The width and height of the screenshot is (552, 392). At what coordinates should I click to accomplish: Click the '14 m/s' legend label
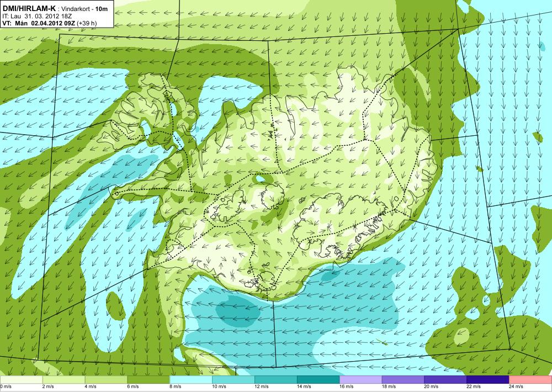pos(304,386)
